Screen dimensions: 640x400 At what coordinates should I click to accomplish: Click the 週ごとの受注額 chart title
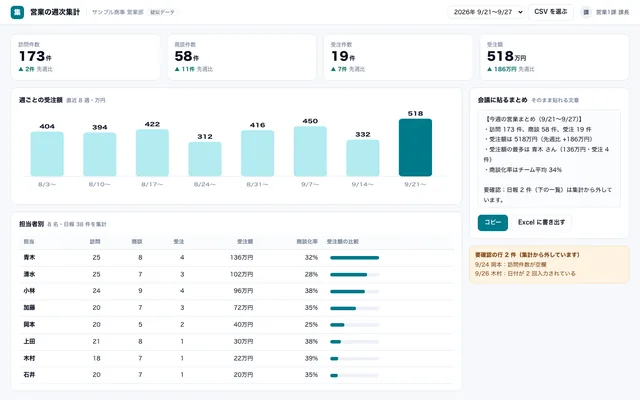click(x=41, y=100)
